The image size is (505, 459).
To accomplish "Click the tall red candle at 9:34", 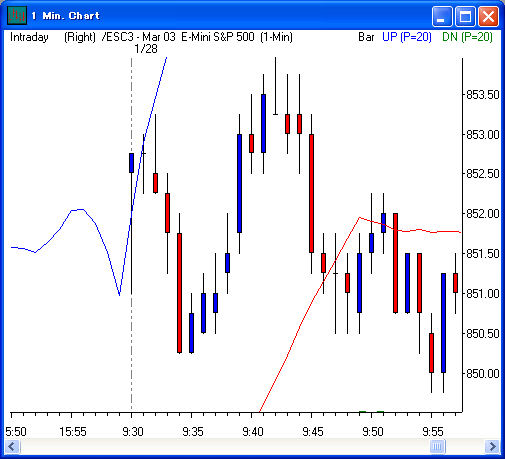I will [179, 293].
